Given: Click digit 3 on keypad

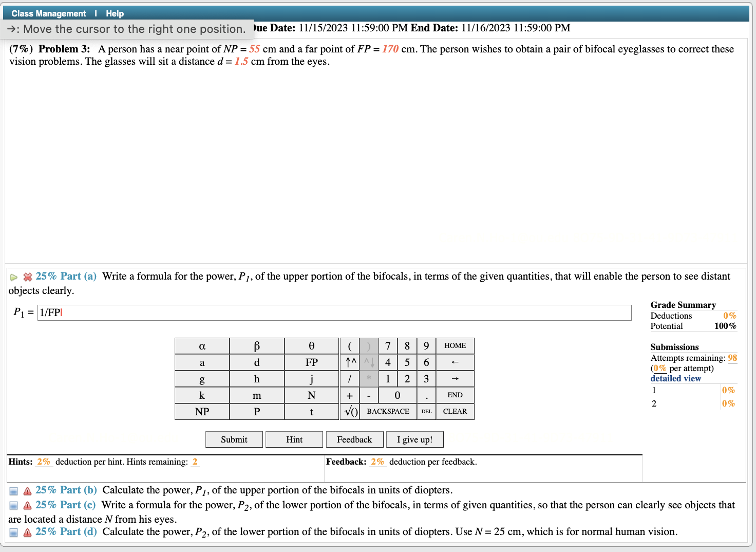Looking at the screenshot, I should coord(426,379).
